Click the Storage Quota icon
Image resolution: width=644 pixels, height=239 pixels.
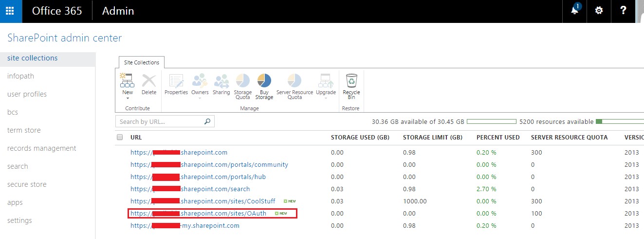click(x=243, y=80)
